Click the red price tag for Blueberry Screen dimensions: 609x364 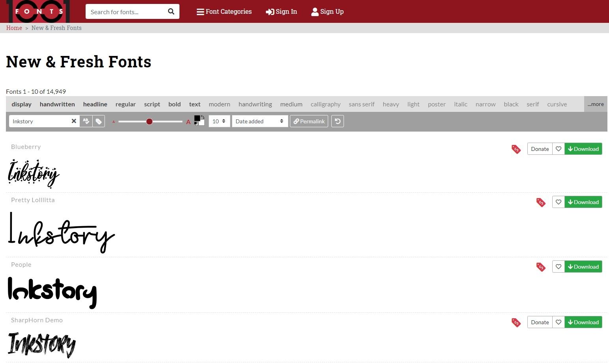click(x=516, y=149)
